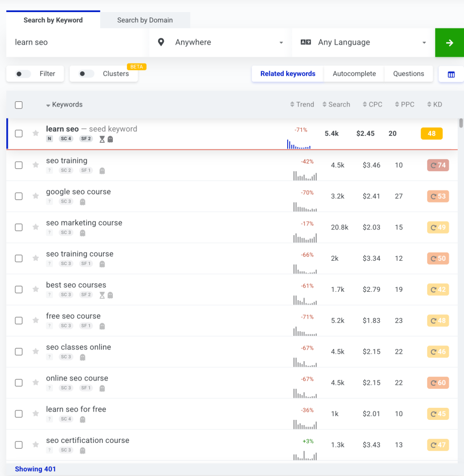The image size is (464, 476).
Task: Open the SERP features badge SF 2 for learn seo
Action: point(86,139)
